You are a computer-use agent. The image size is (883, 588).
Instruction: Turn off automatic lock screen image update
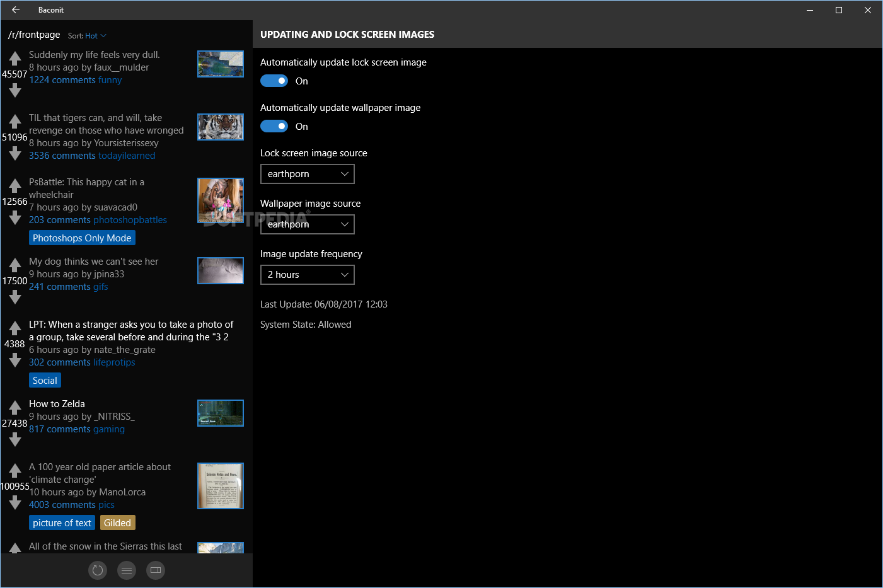tap(274, 81)
